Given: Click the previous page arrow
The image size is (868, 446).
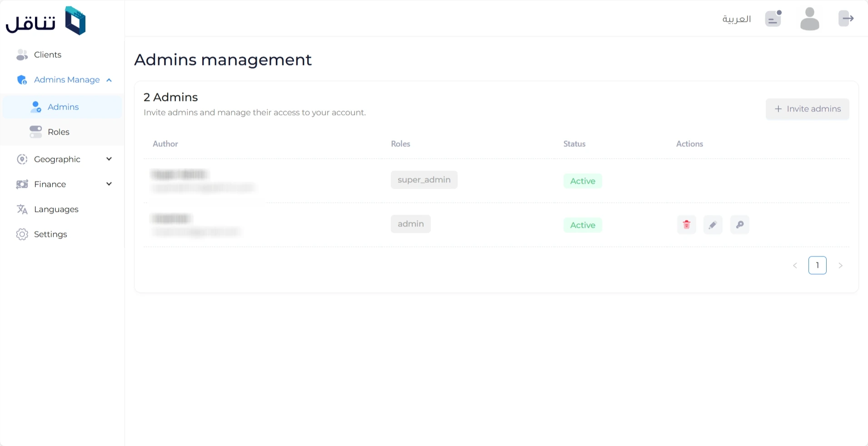Looking at the screenshot, I should point(795,266).
